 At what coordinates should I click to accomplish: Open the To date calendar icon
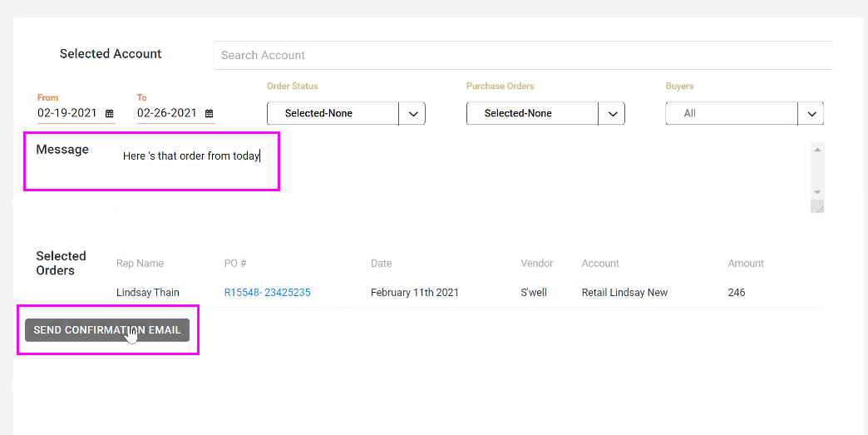tap(210, 114)
